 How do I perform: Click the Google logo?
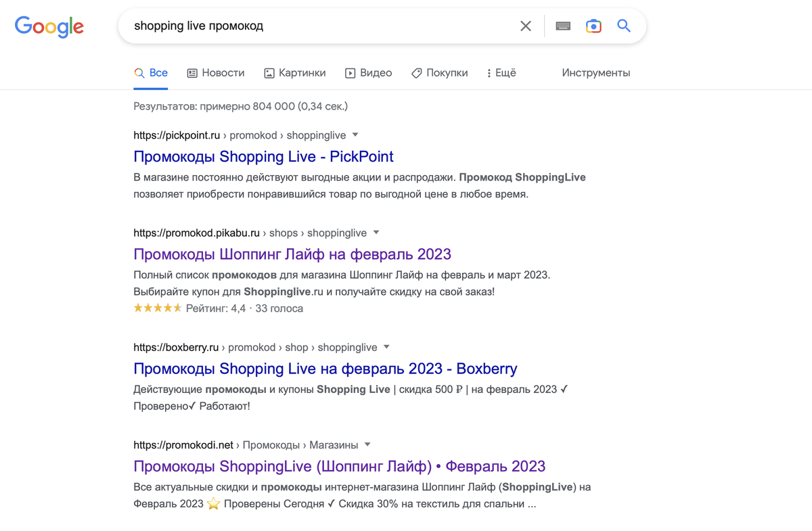coord(49,27)
